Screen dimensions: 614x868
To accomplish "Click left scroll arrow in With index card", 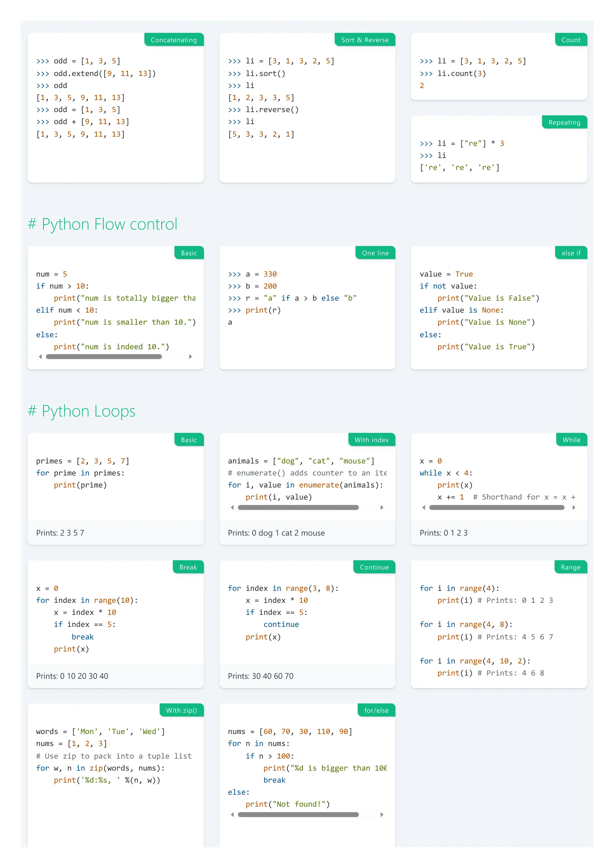I will pos(232,507).
